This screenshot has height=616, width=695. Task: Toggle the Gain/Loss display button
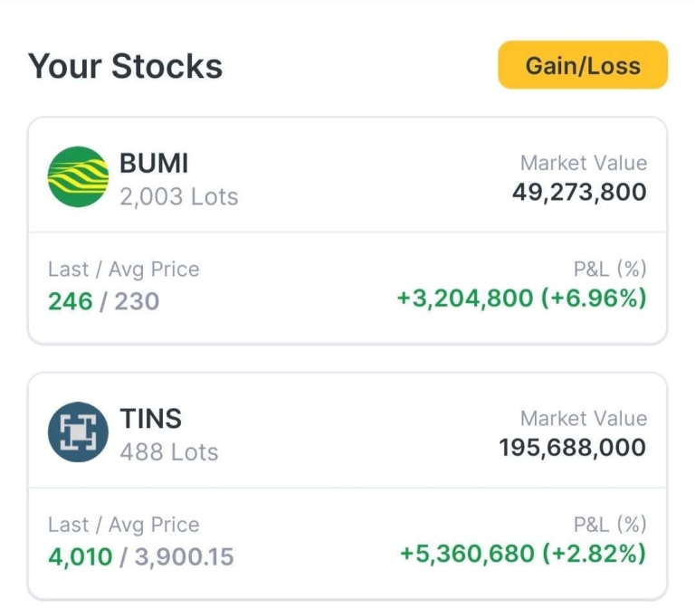pyautogui.click(x=582, y=65)
